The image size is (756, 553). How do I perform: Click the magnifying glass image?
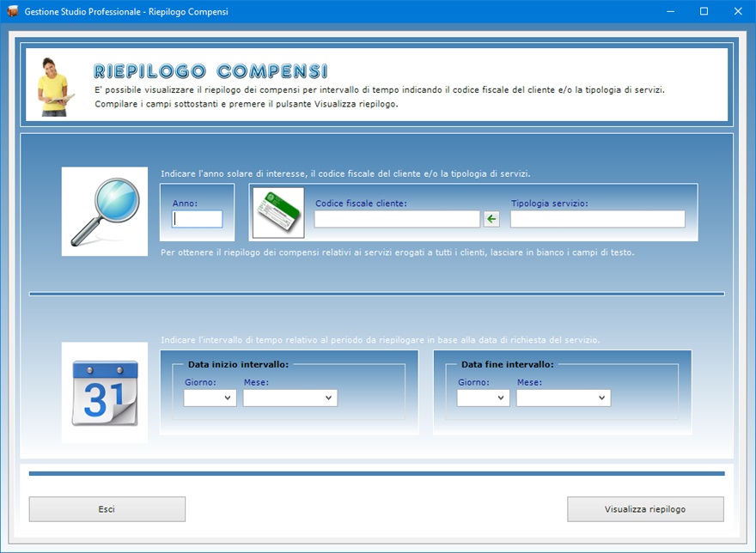105,211
